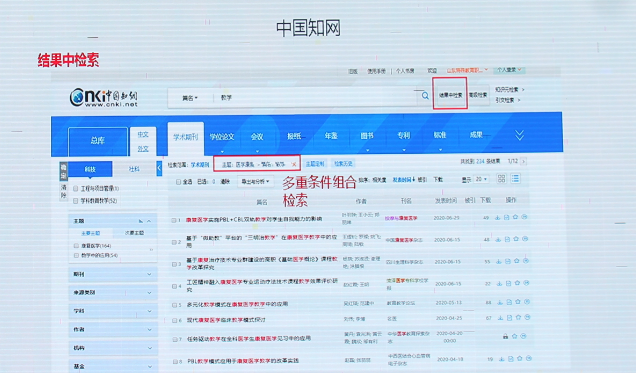The width and height of the screenshot is (636, 373).
Task: Open the 个人/机构 account dropdown
Action: pyautogui.click(x=509, y=70)
